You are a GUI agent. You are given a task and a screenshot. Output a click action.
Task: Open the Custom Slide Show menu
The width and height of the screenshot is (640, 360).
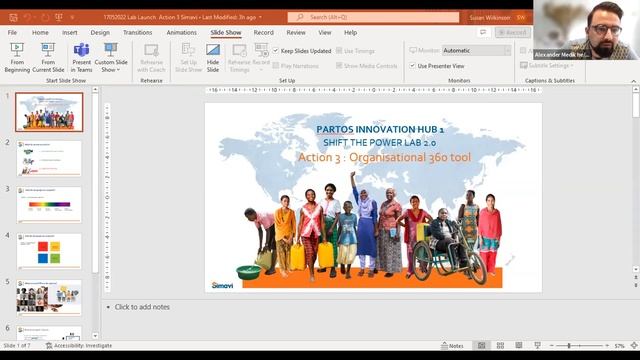(111, 58)
